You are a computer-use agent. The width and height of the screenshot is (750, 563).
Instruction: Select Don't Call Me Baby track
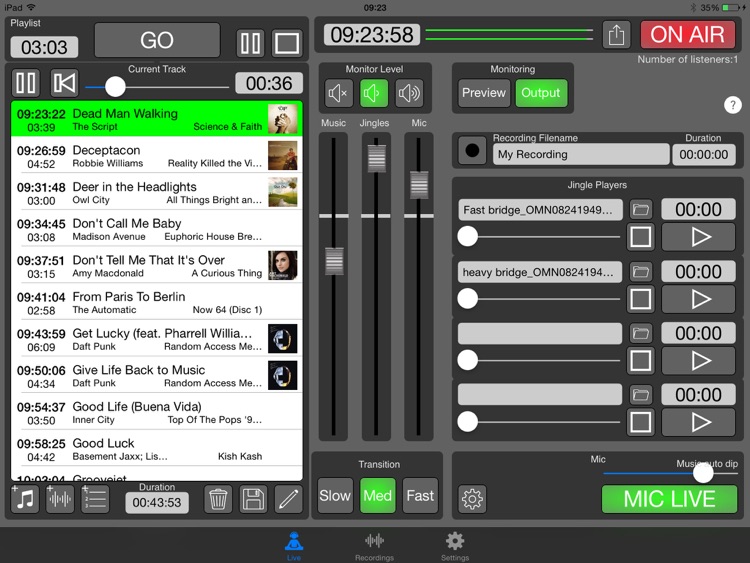coord(157,229)
